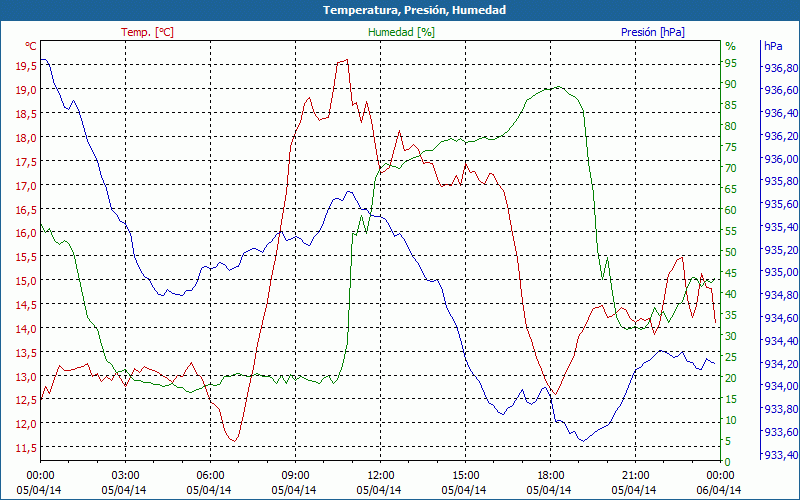
Task: Click the 936,00 pressure axis value
Action: (781, 159)
